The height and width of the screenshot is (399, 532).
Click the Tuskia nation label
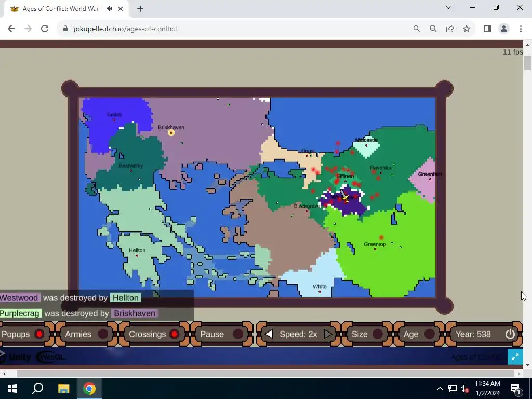pos(114,115)
